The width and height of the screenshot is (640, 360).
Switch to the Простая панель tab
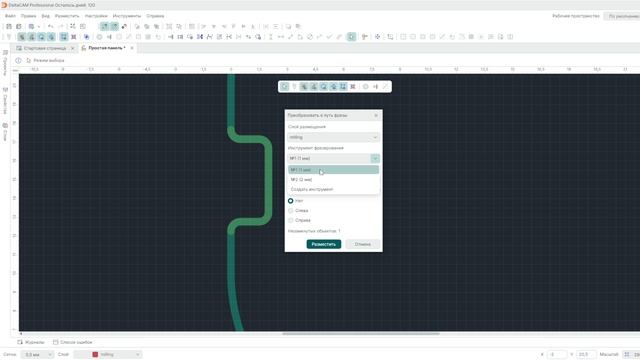click(107, 48)
